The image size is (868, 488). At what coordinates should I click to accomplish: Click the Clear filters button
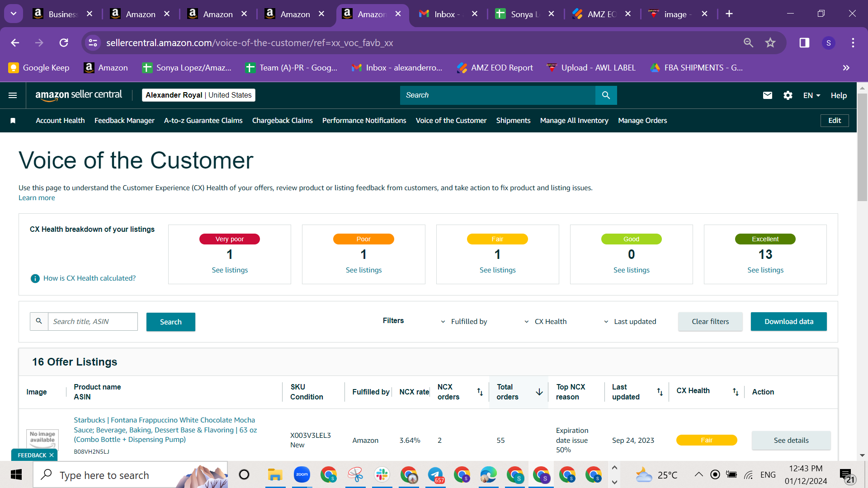(x=710, y=321)
